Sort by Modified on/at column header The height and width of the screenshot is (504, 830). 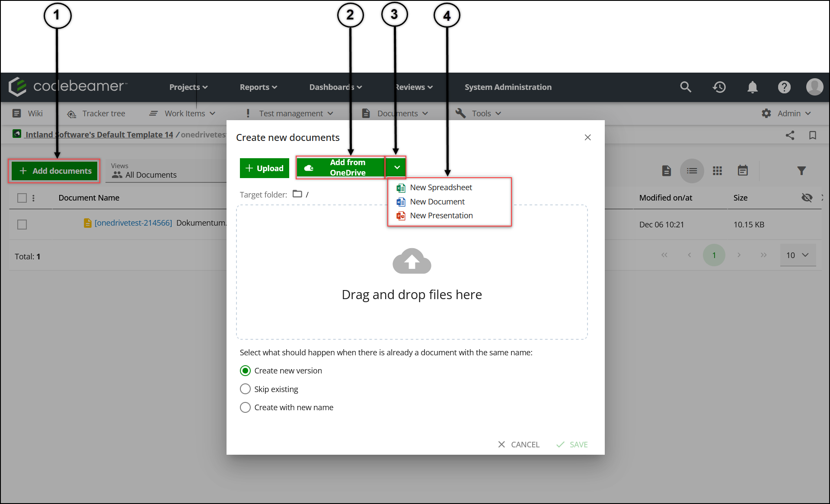(666, 198)
